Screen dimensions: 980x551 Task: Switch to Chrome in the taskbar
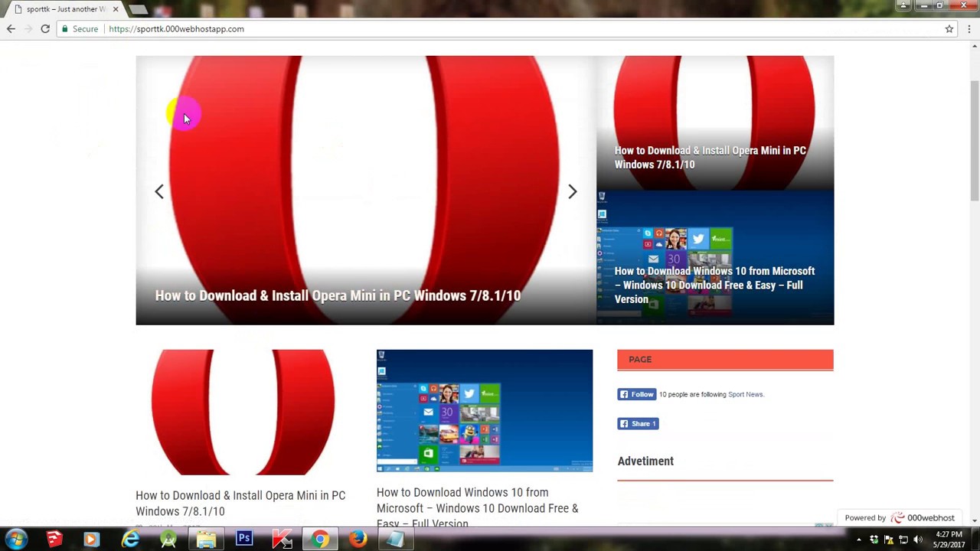(x=320, y=540)
